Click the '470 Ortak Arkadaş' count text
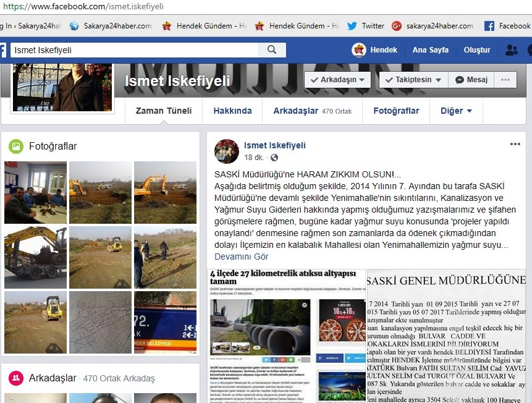The image size is (532, 403). pyautogui.click(x=119, y=378)
